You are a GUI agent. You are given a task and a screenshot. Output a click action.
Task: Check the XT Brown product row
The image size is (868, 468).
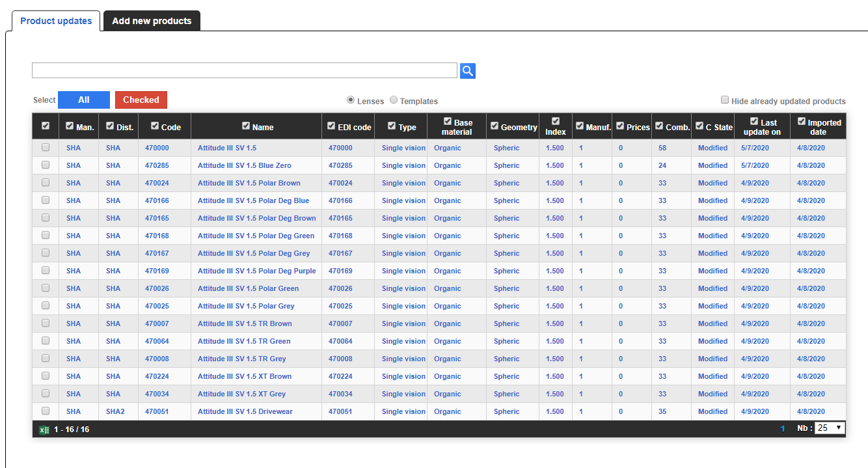click(x=46, y=376)
